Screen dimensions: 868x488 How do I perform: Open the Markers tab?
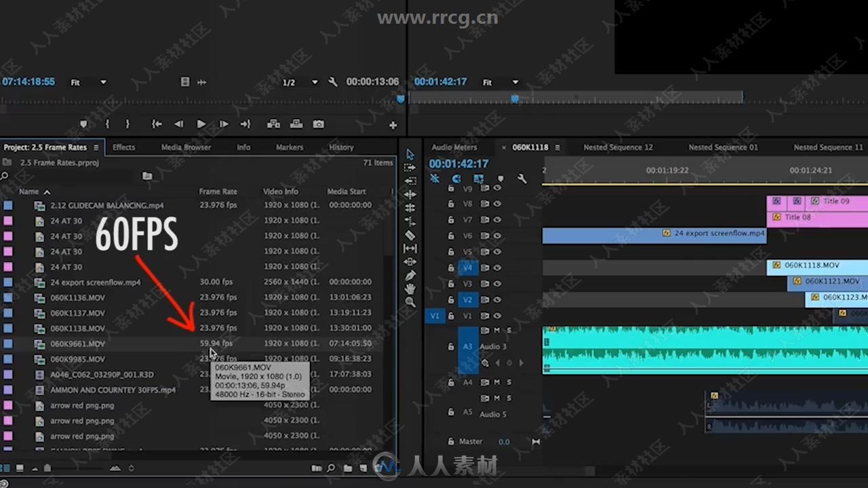click(290, 147)
